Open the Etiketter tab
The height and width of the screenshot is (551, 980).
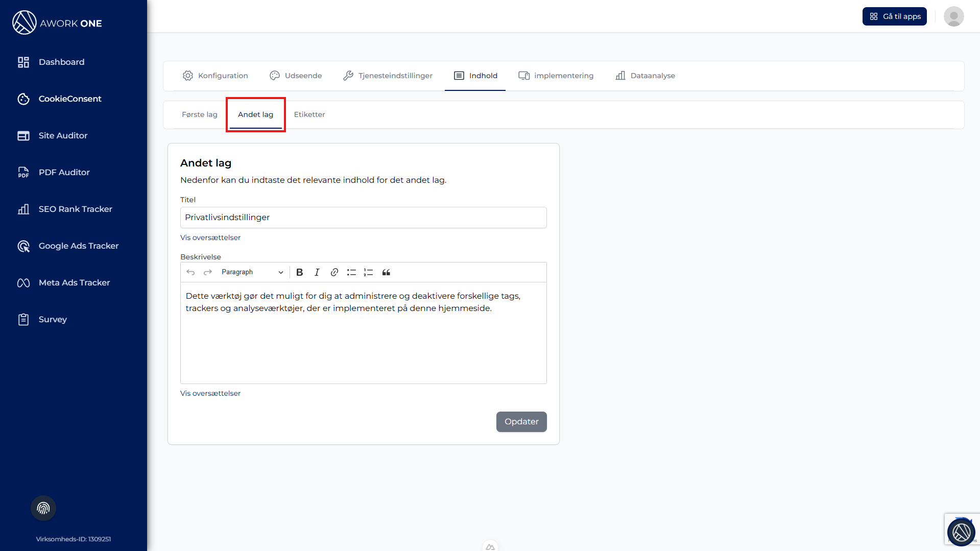[x=309, y=114]
